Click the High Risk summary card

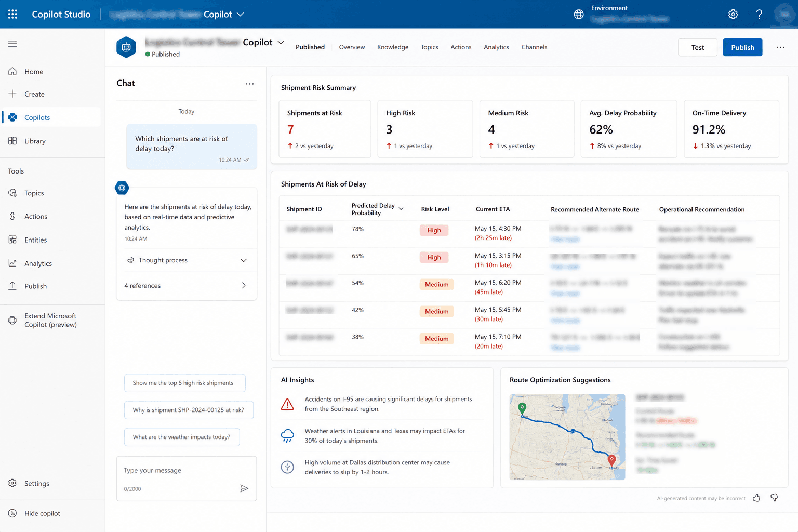[x=425, y=129]
